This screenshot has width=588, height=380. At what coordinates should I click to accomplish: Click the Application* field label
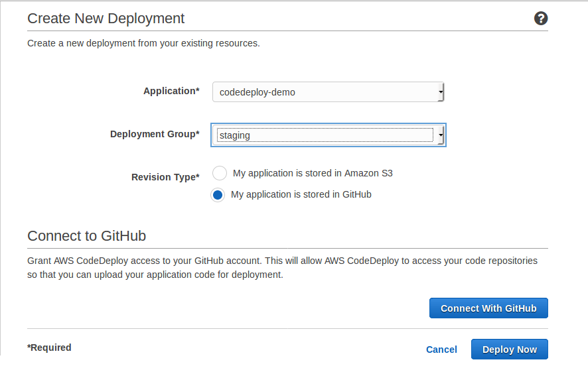pos(171,91)
